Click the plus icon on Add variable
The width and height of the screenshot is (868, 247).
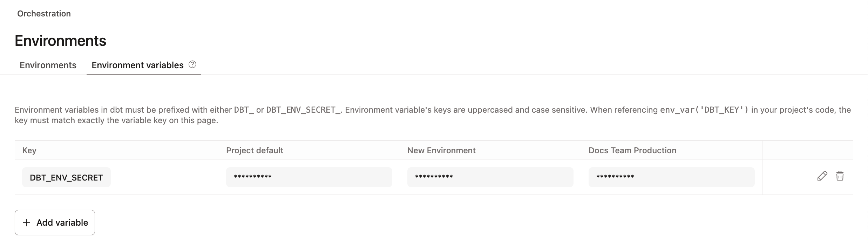26,223
